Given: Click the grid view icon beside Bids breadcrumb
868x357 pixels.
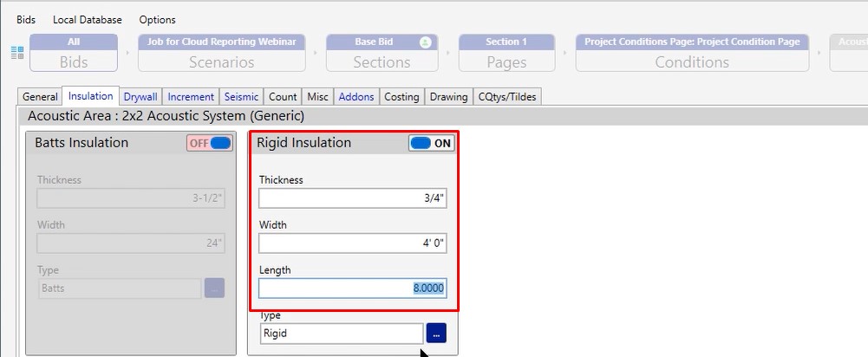Looking at the screenshot, I should coord(17,53).
